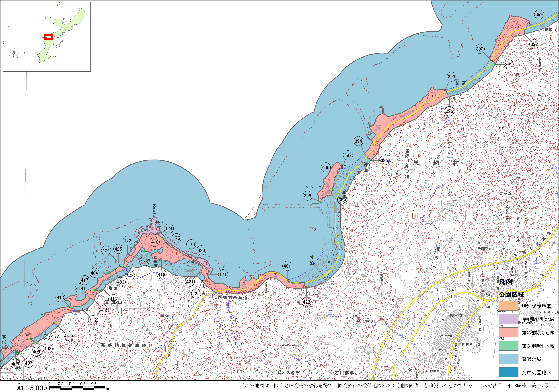Select boundary point marker 420
The image size is (559, 392).
tap(201, 250)
